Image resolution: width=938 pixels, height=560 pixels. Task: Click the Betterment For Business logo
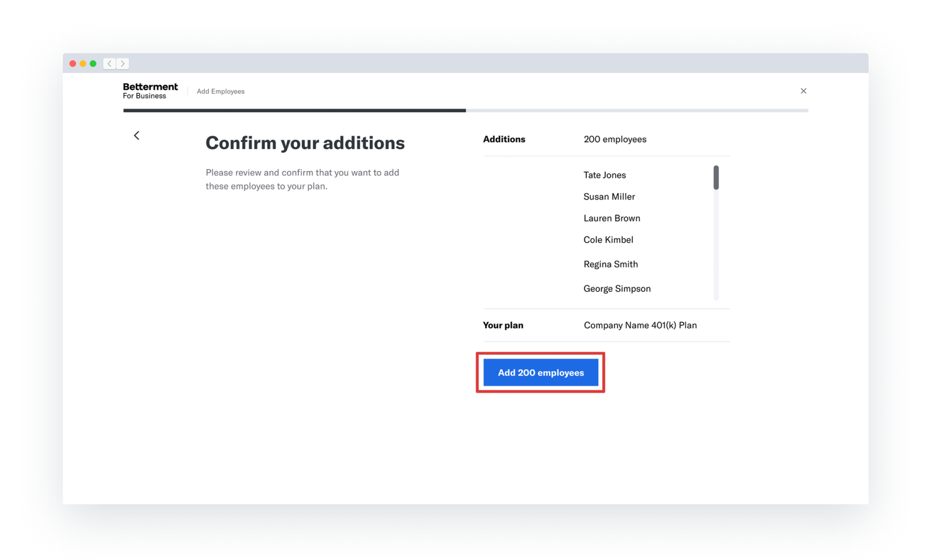point(150,90)
